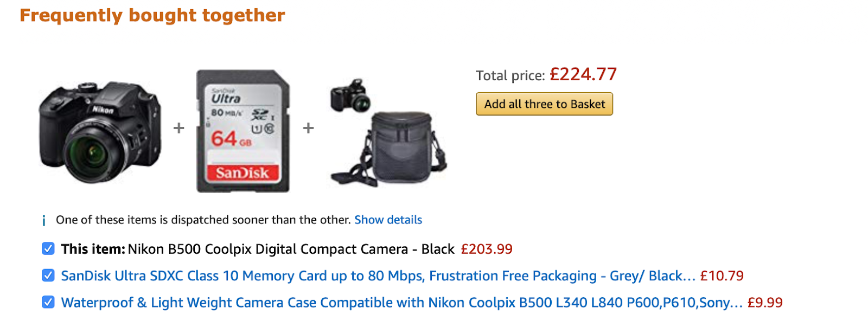Click the Frequently bought together heading

152,15
